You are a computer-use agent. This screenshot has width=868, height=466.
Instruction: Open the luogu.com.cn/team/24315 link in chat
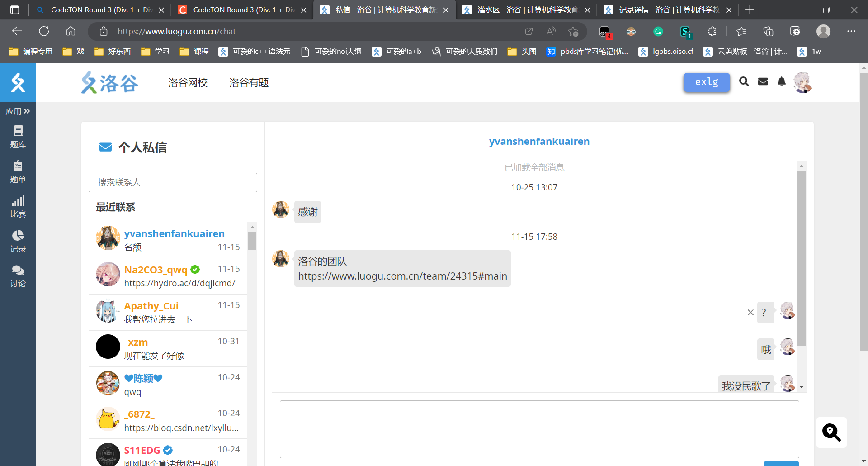tap(402, 276)
